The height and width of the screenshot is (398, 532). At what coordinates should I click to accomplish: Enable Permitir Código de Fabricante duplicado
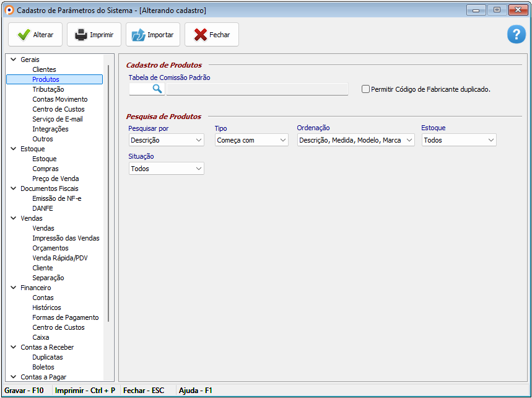click(365, 89)
